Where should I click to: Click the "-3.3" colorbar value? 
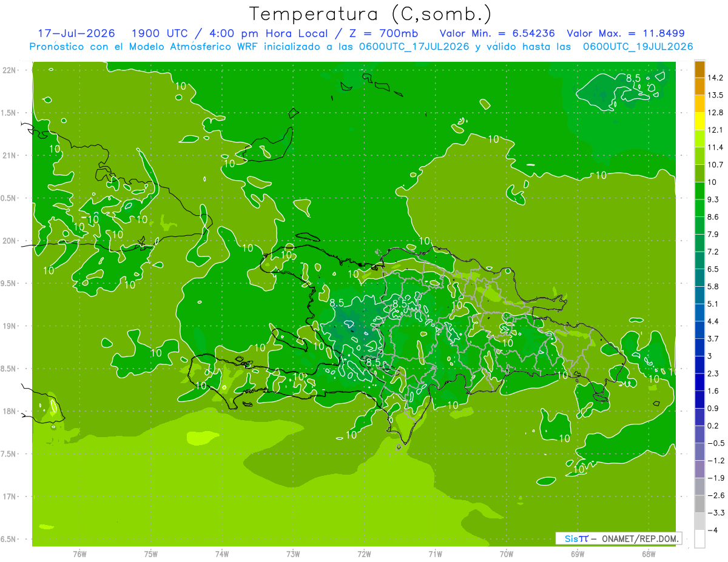coord(715,513)
